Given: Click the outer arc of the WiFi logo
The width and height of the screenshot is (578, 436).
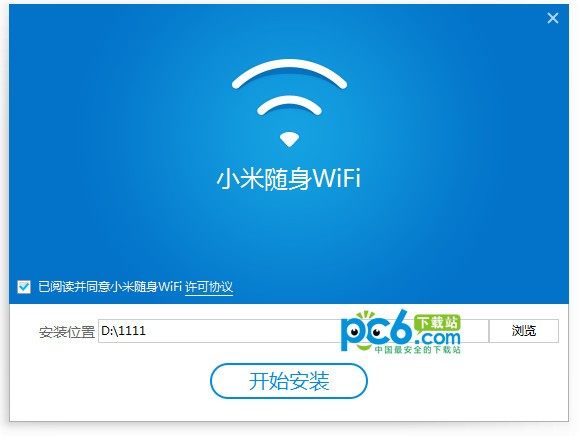Looking at the screenshot, I should tap(289, 73).
